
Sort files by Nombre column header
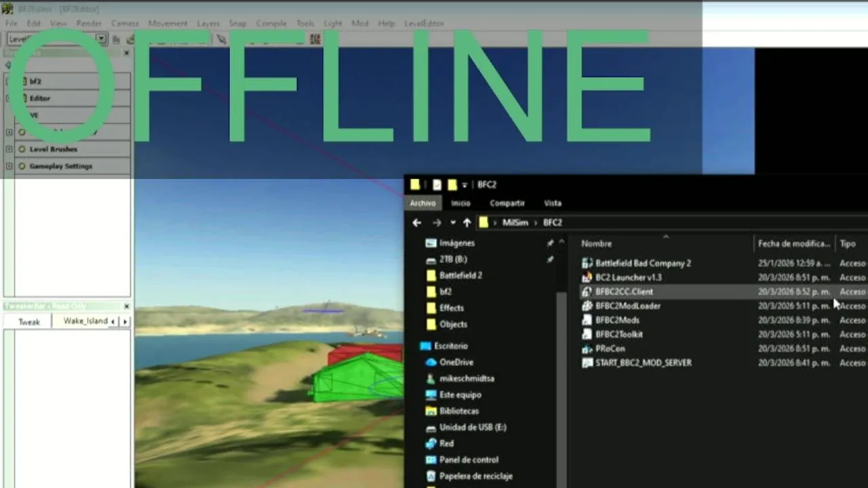point(596,243)
